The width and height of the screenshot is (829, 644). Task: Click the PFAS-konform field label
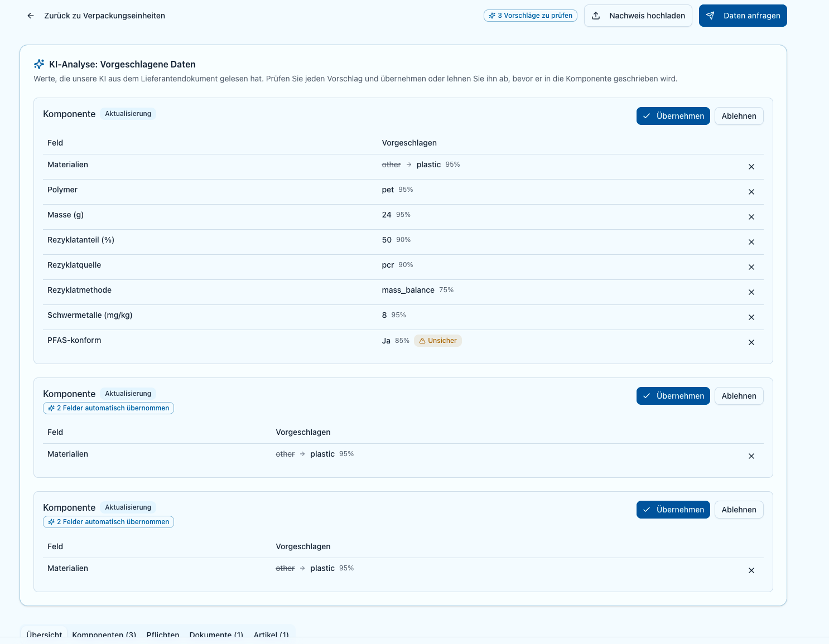click(x=74, y=340)
